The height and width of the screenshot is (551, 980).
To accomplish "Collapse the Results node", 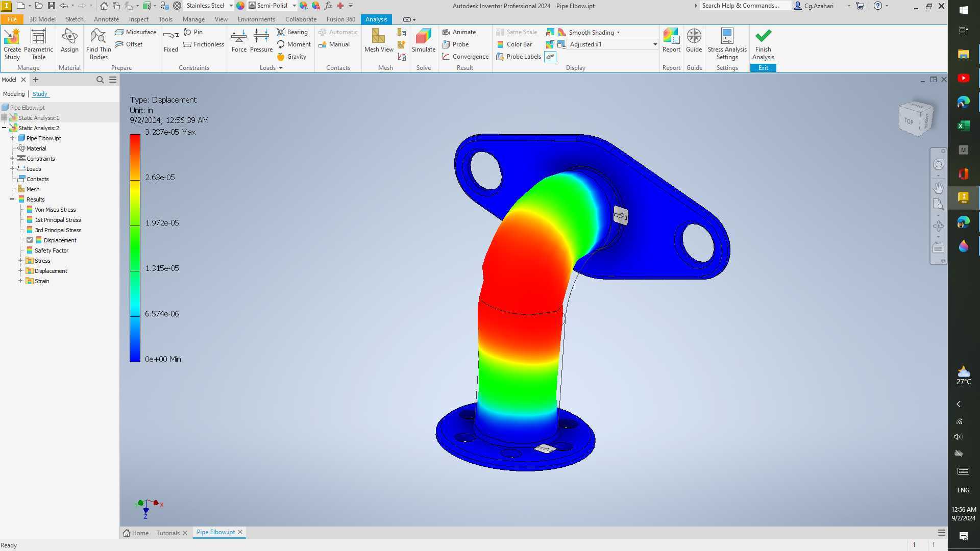I will click(x=12, y=199).
